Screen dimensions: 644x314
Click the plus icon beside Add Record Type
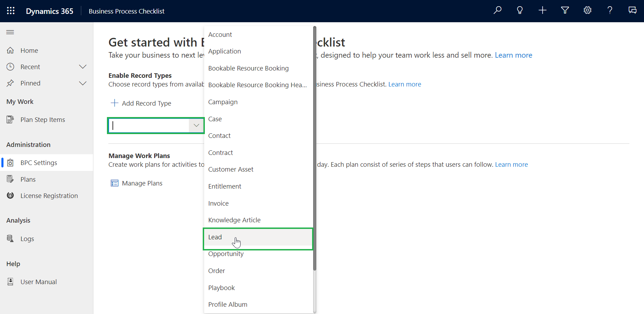(x=114, y=103)
